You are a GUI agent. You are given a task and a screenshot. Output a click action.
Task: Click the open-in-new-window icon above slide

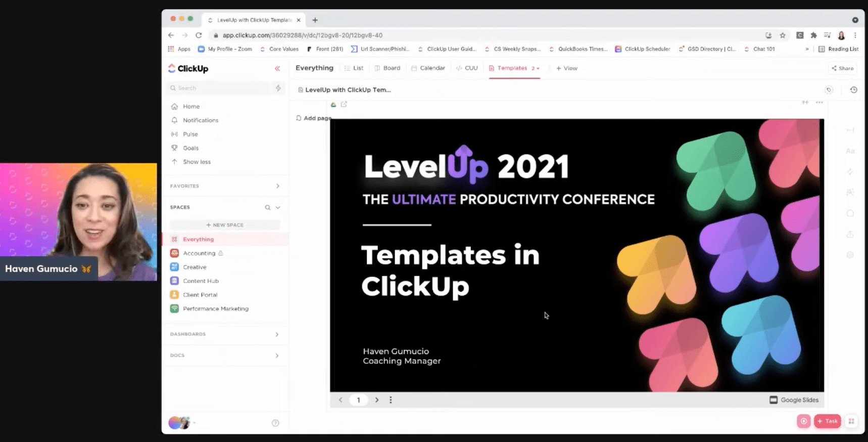[344, 104]
